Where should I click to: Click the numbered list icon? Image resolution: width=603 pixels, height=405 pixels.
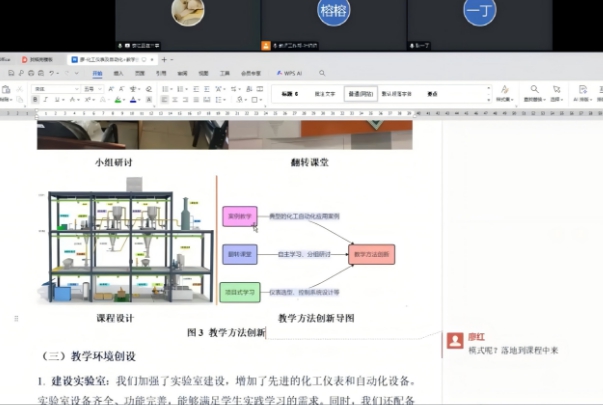point(180,89)
